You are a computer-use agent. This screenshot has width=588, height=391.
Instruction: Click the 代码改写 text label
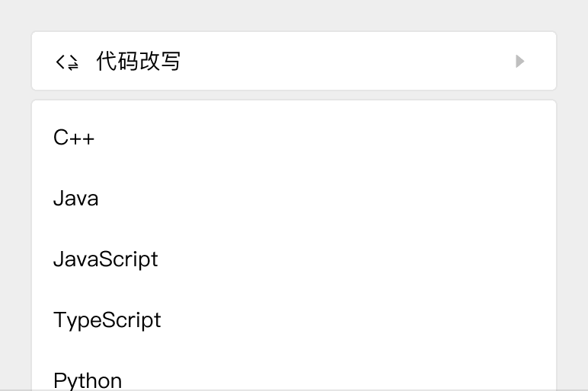coord(138,61)
